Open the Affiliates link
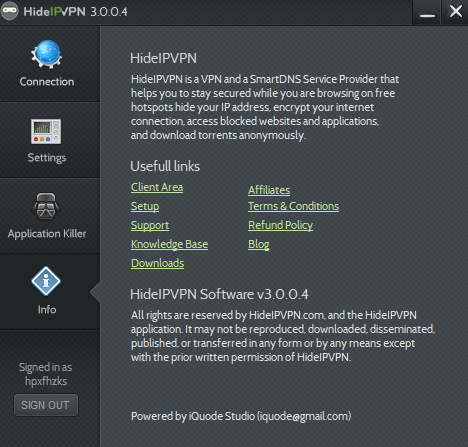 (269, 190)
